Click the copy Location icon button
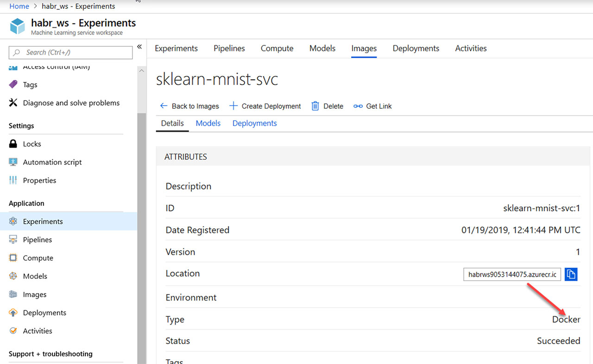Screen dimensions: 593x364 click(x=571, y=274)
